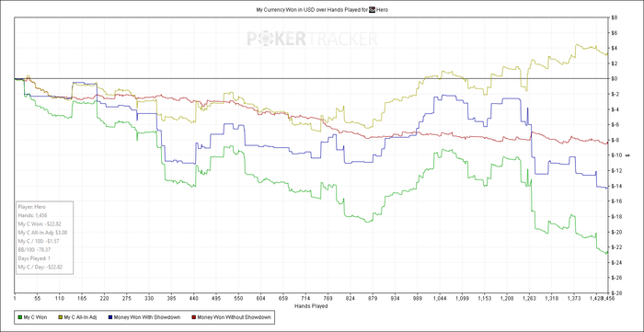Click the poker site icon before Hero in title
The width and height of the screenshot is (644, 332).
372,10
